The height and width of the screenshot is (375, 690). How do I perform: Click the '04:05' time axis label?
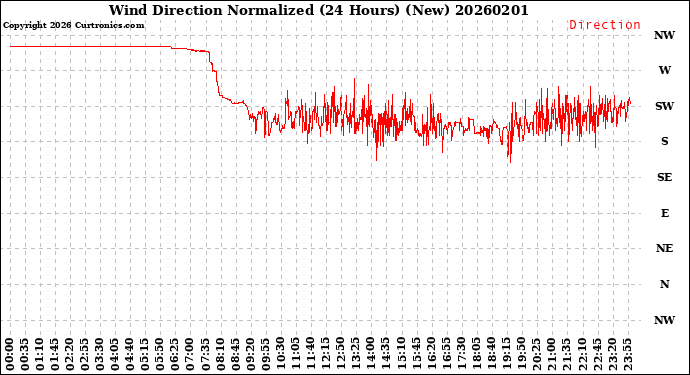click(115, 355)
